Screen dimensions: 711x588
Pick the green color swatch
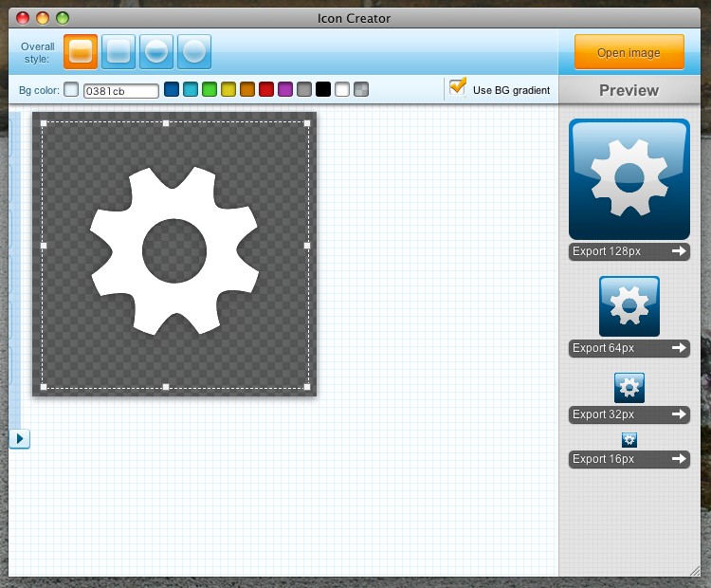pyautogui.click(x=210, y=89)
